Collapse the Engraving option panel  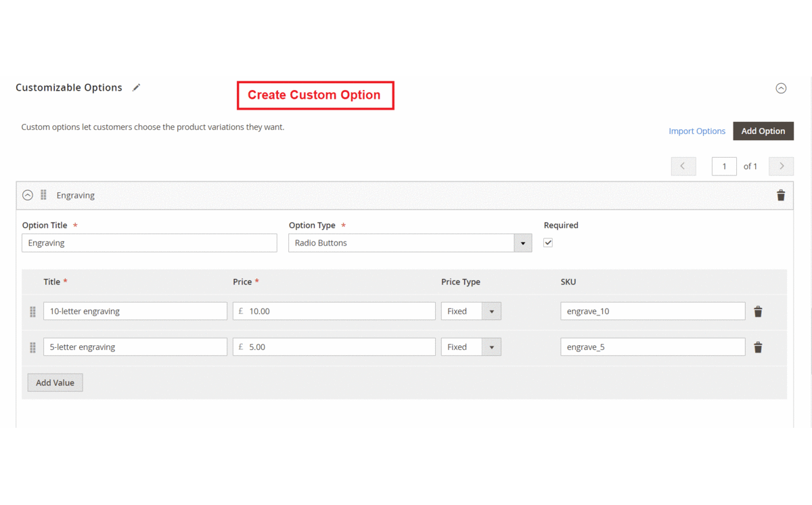click(x=28, y=195)
